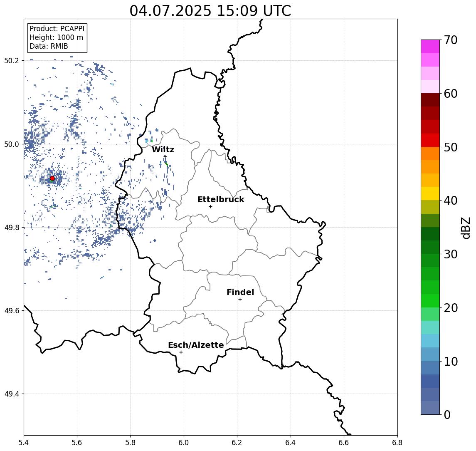The image size is (476, 451).
Task: Click the colorbar tick label 30
Action: 451,254
